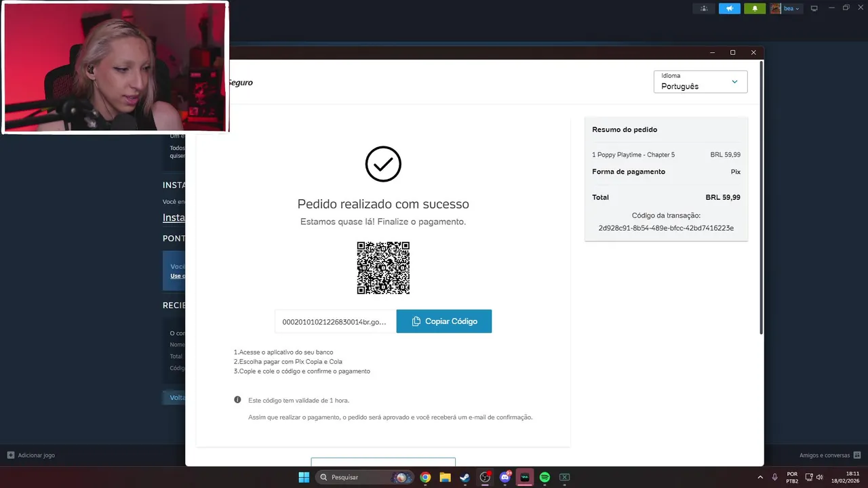Click the Total BRL 59,99 amount
This screenshot has height=488, width=868.
(723, 197)
